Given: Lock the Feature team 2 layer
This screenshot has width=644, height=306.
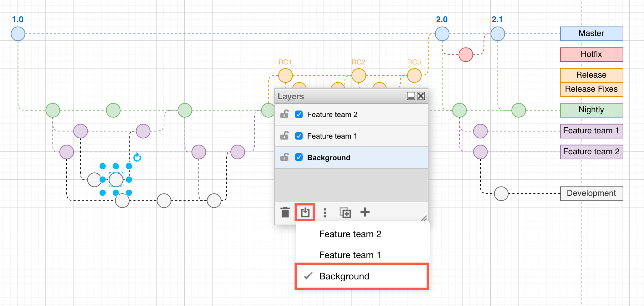Looking at the screenshot, I should pyautogui.click(x=284, y=115).
